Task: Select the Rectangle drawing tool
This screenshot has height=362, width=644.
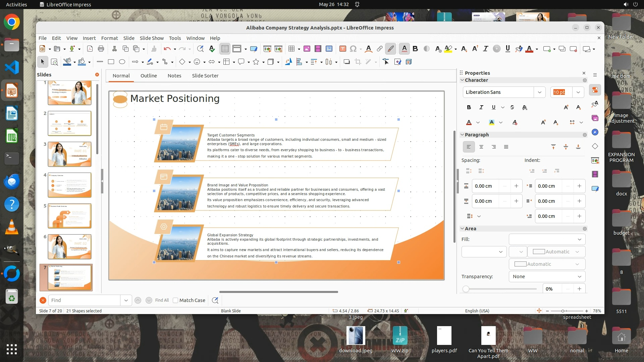Action: click(111, 62)
